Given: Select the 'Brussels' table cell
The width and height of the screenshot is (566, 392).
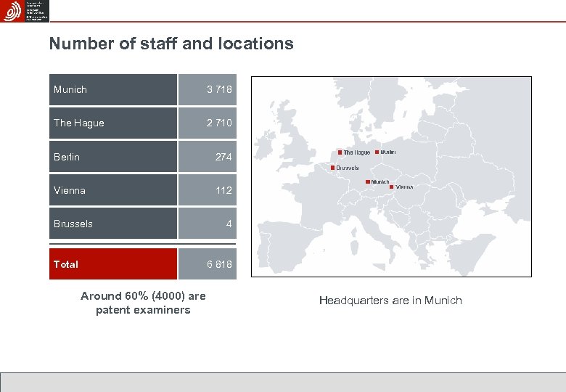Looking at the screenshot, I should [113, 223].
